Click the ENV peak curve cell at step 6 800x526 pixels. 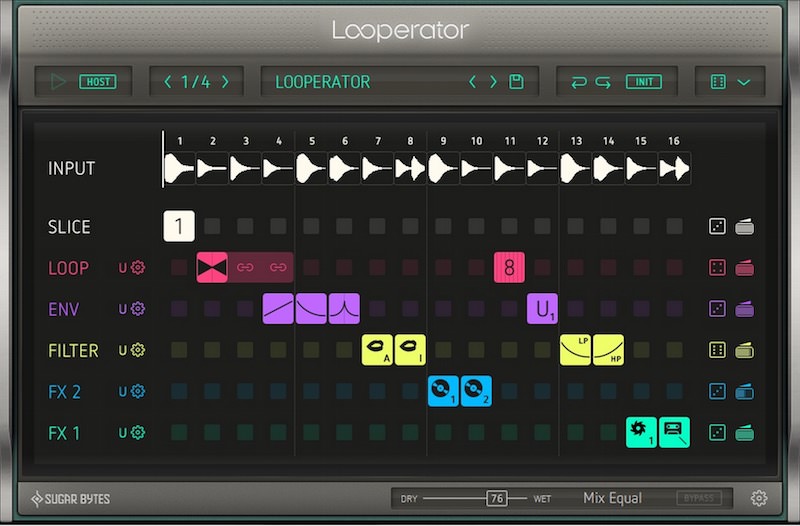344,309
